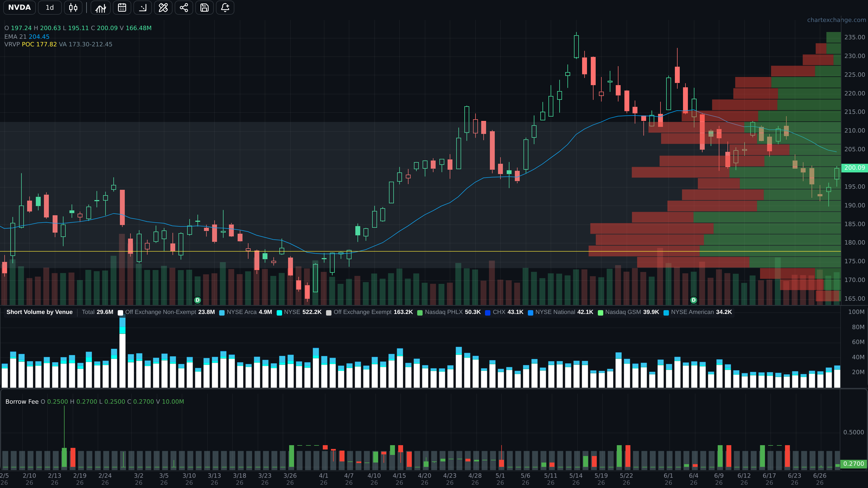Click the corner-arrow scale options icon
This screenshot has width=868, height=488.
point(142,7)
